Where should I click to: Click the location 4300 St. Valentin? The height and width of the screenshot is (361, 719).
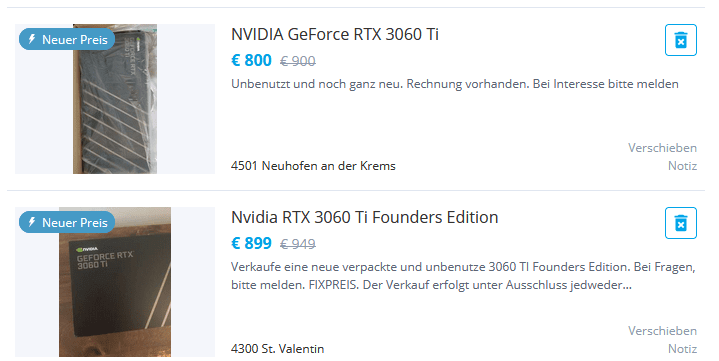277,349
